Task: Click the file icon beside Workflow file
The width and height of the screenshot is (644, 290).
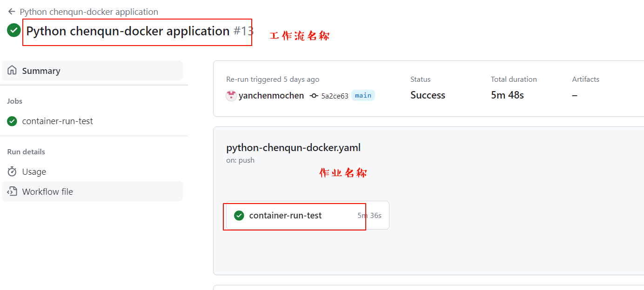Action: (12, 191)
